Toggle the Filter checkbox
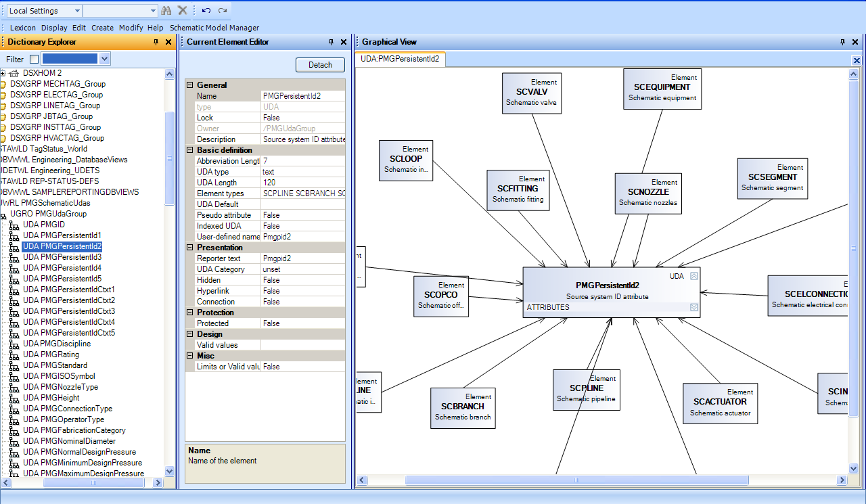The height and width of the screenshot is (504, 866). [x=35, y=60]
